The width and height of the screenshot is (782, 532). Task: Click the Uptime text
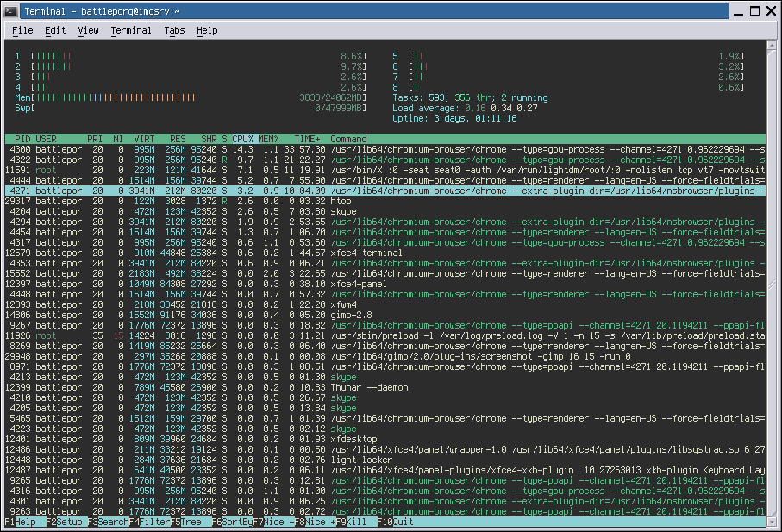[454, 119]
